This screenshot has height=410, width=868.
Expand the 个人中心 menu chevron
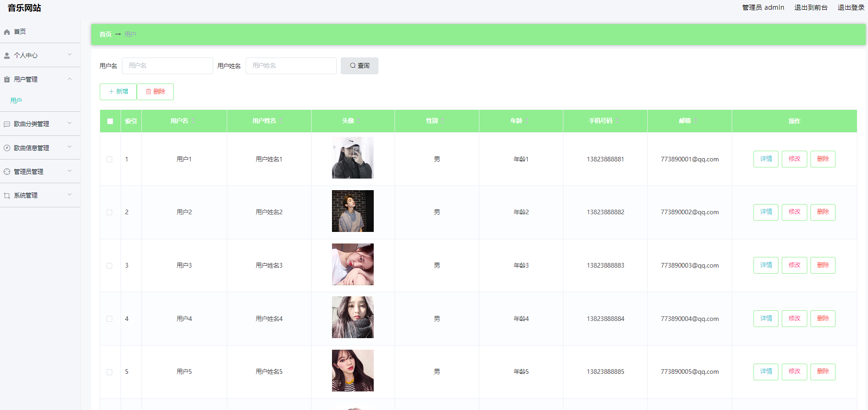pos(70,55)
